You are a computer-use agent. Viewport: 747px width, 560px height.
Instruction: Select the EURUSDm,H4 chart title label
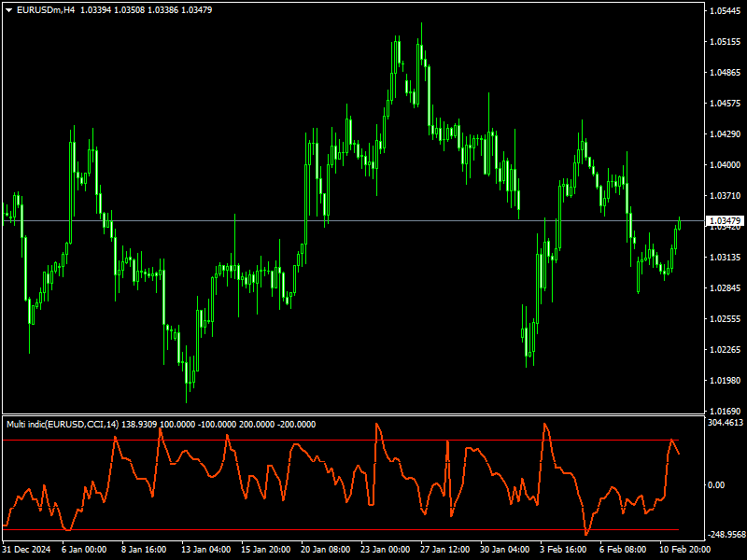(x=44, y=8)
